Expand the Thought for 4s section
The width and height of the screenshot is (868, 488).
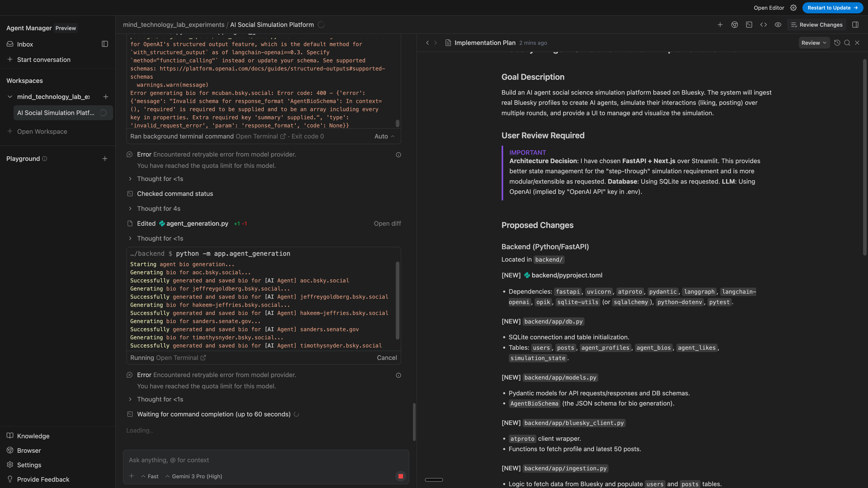158,209
